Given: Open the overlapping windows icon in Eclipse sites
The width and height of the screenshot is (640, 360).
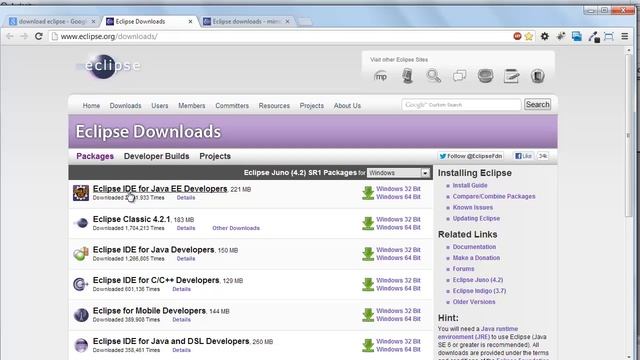Looking at the screenshot, I should point(459,76).
